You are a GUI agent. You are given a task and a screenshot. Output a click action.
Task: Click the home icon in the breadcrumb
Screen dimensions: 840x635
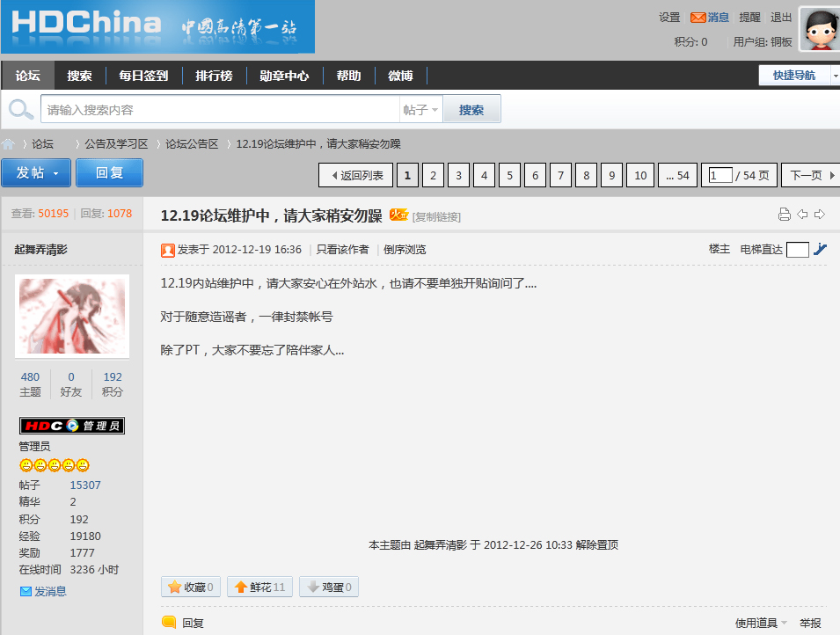click(x=9, y=143)
